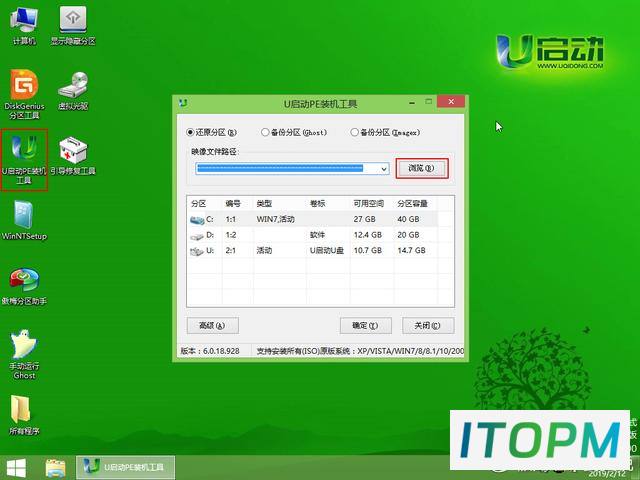640x480 pixels.
Task: Open the 所有程序 folder icon
Action: (24, 415)
